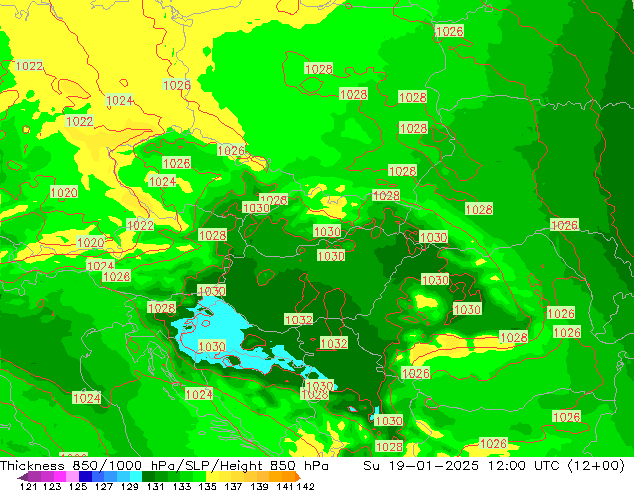Pick the bright magenta legend swatch
The height and width of the screenshot is (490, 634).
click(60, 476)
